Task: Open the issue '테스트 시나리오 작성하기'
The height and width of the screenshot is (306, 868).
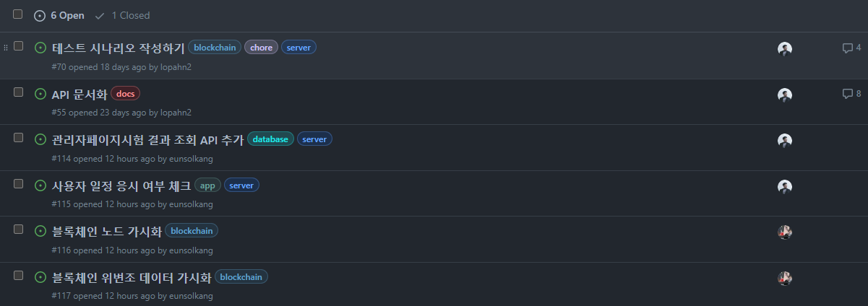Action: point(119,48)
